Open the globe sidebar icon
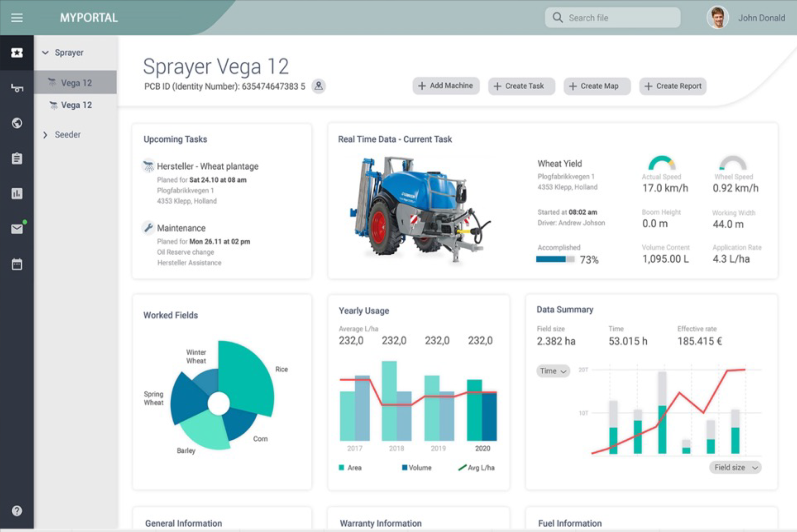The width and height of the screenshot is (797, 532). (x=17, y=123)
